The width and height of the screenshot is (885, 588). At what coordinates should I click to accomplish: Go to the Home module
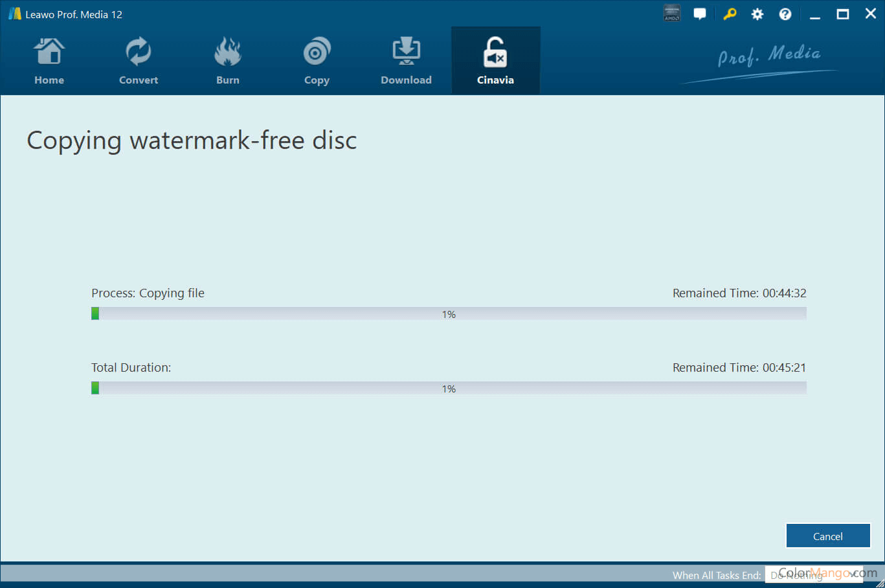tap(49, 62)
